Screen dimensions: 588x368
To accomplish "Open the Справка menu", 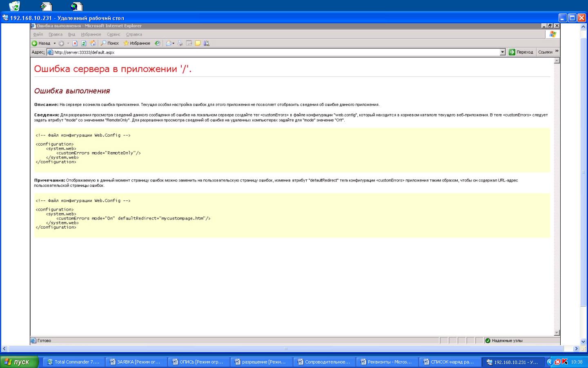I will (x=134, y=34).
